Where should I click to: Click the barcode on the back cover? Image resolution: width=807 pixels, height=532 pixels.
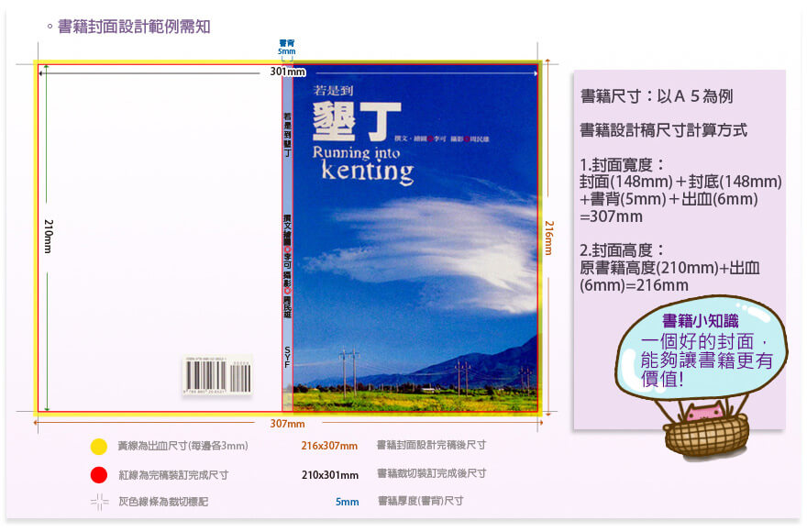[x=217, y=375]
